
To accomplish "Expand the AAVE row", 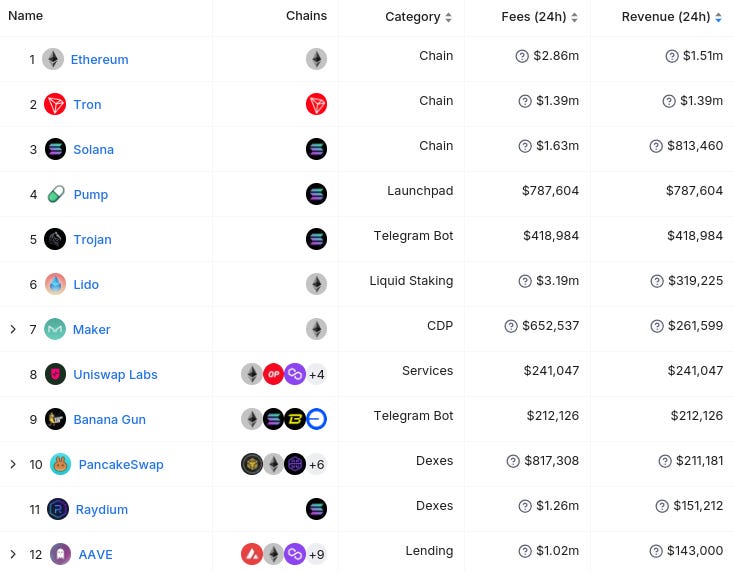I will [x=13, y=555].
